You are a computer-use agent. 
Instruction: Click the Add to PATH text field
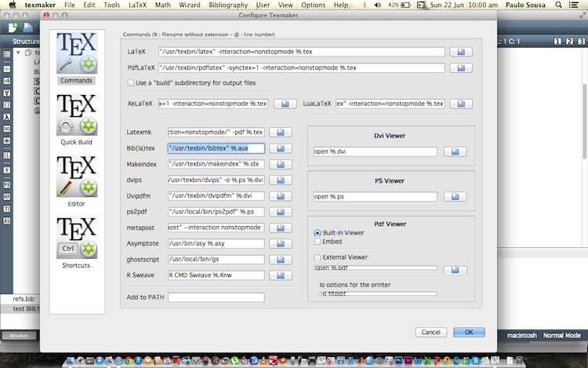click(x=216, y=297)
